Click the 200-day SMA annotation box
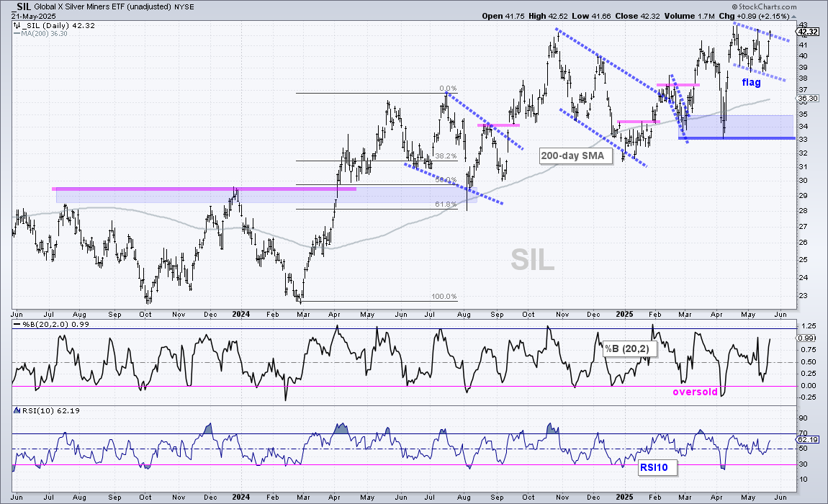The image size is (828, 504). [x=575, y=156]
